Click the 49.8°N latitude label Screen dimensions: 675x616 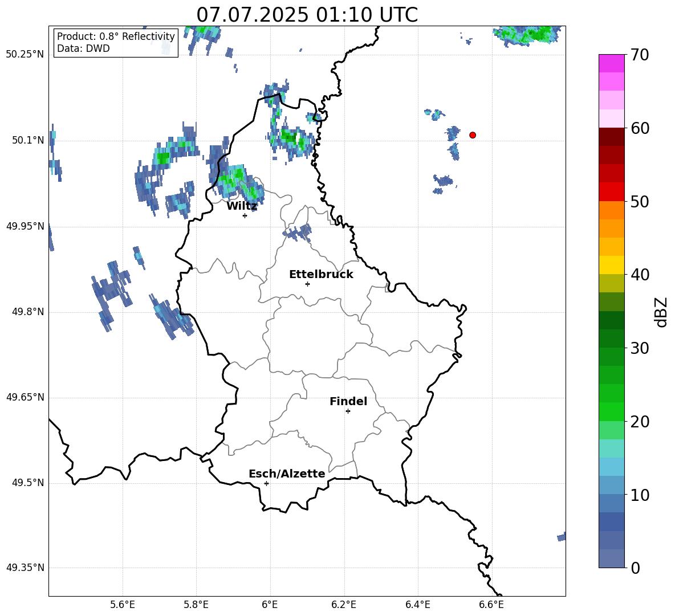click(28, 312)
